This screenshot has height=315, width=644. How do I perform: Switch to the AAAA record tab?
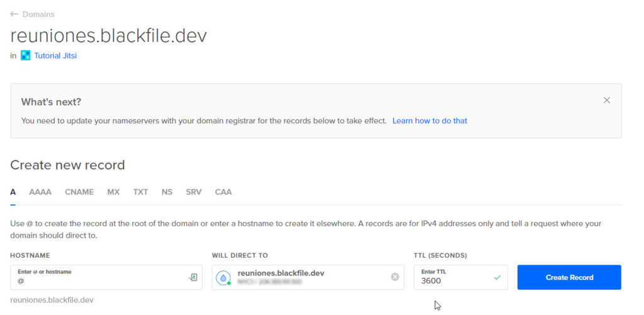pos(40,192)
